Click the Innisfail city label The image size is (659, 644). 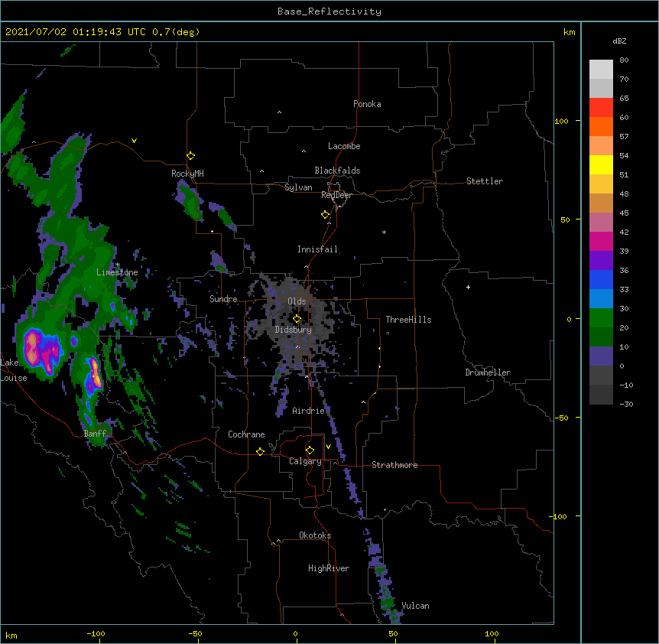[x=318, y=249]
